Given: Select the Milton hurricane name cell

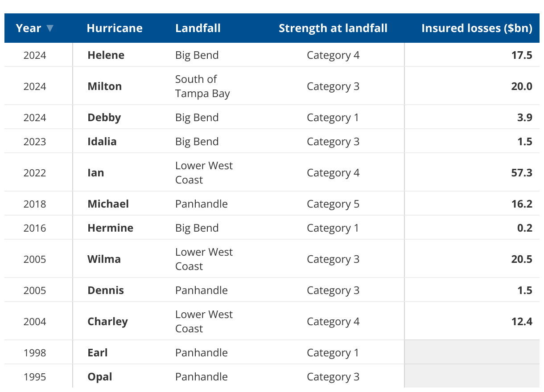Looking at the screenshot, I should pyautogui.click(x=105, y=86).
